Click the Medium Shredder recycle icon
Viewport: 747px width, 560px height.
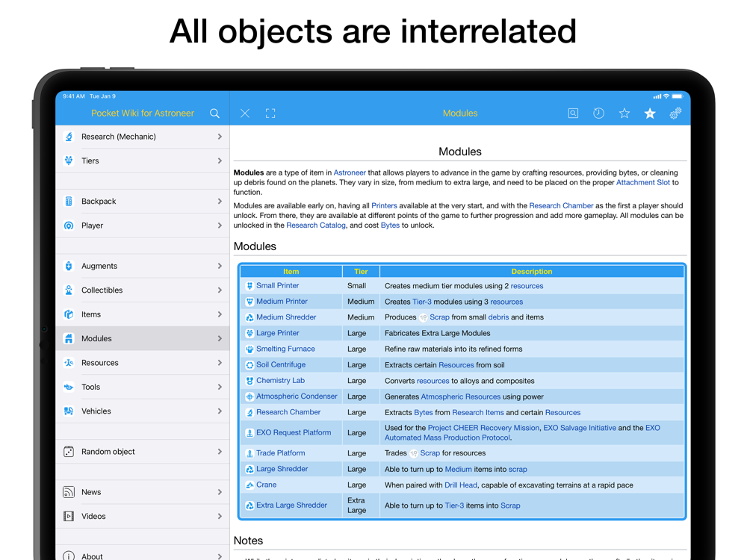[x=249, y=317]
